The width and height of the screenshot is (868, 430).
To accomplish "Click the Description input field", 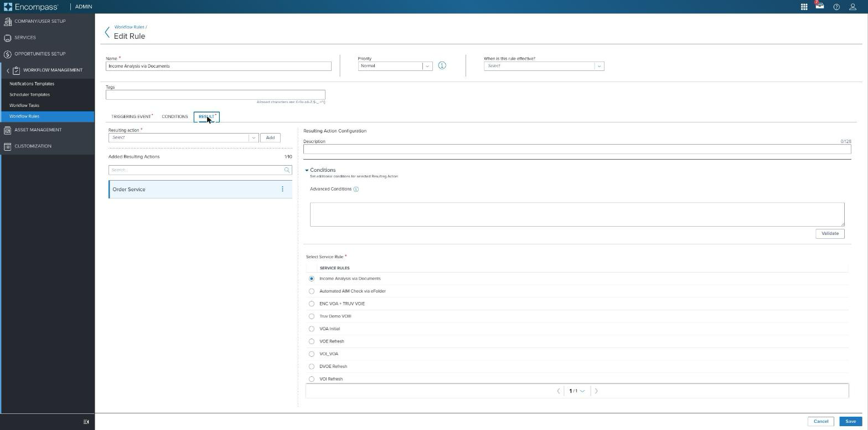I will click(577, 149).
